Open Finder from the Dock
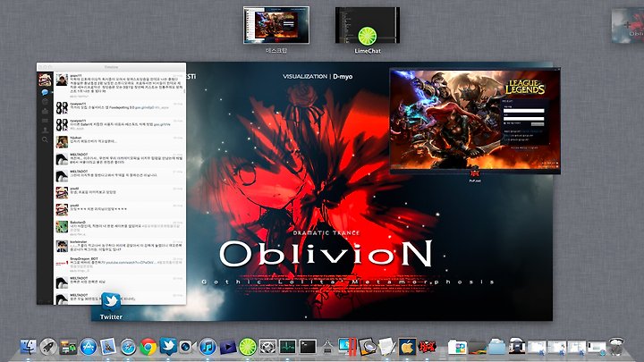 point(28,347)
